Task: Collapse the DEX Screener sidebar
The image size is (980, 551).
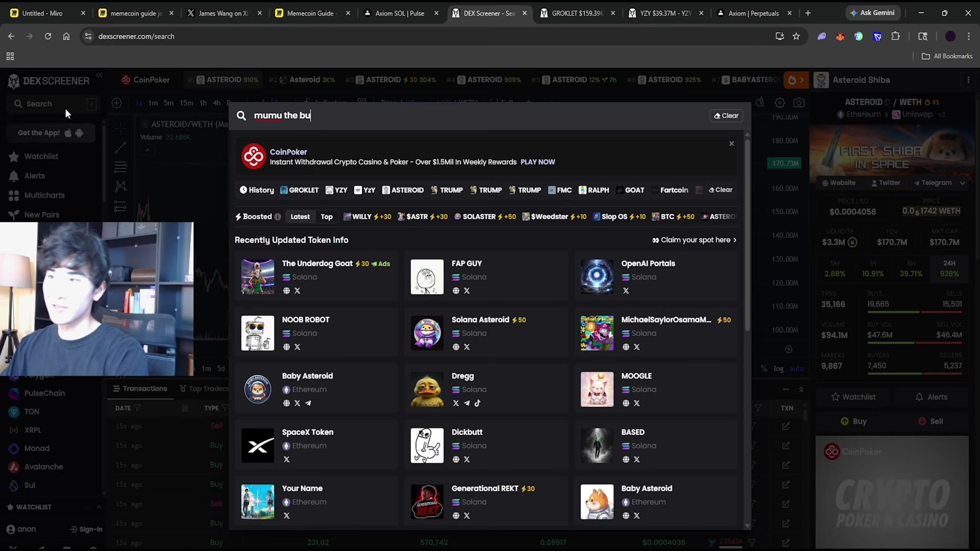Action: coord(99,76)
